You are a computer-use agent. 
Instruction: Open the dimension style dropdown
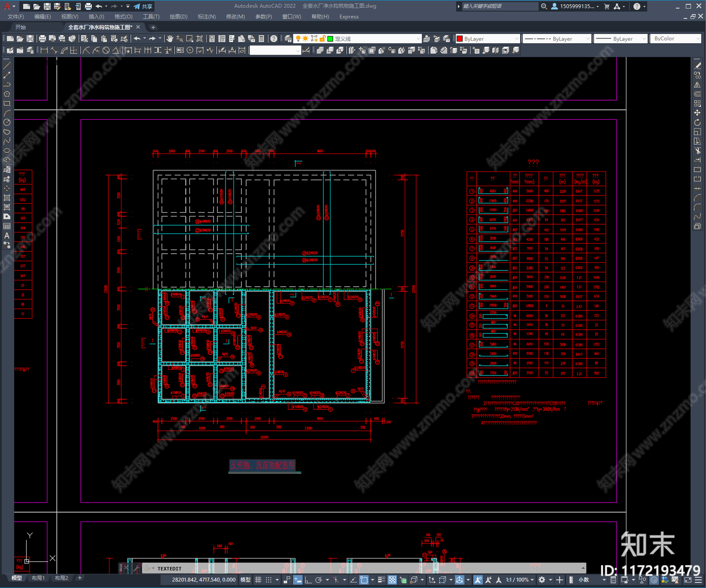275,50
